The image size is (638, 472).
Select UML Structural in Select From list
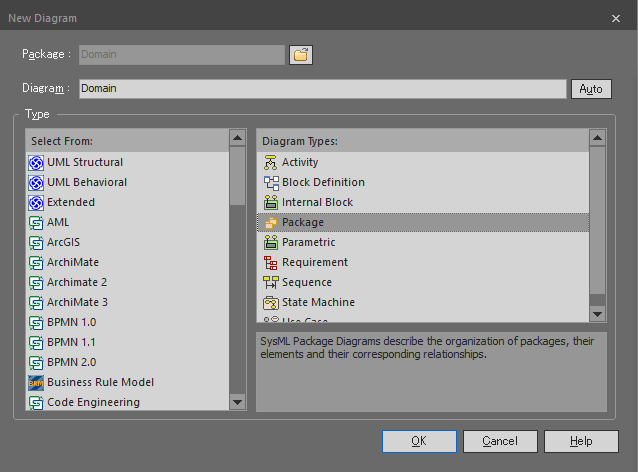128,162
